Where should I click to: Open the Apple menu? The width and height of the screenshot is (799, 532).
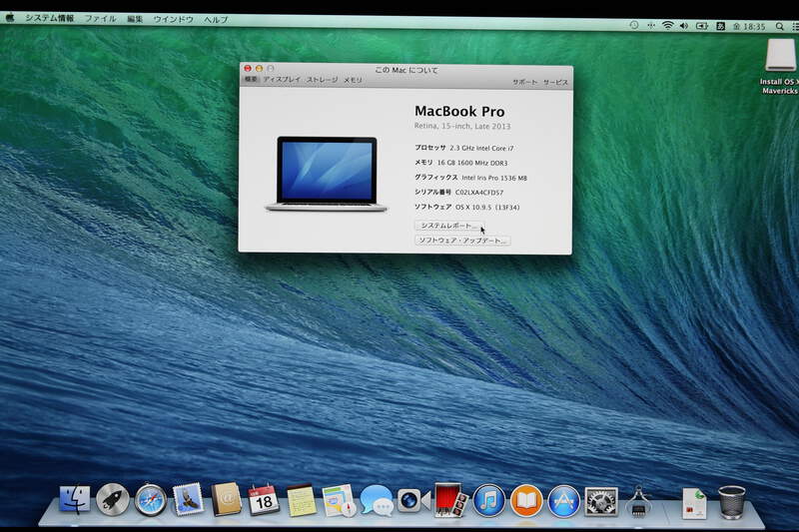click(11, 18)
